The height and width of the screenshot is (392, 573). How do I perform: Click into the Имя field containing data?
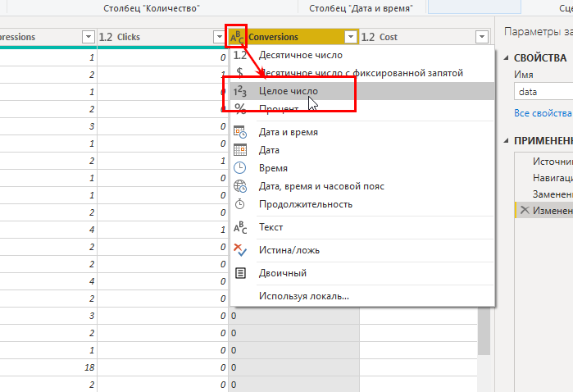pos(543,91)
